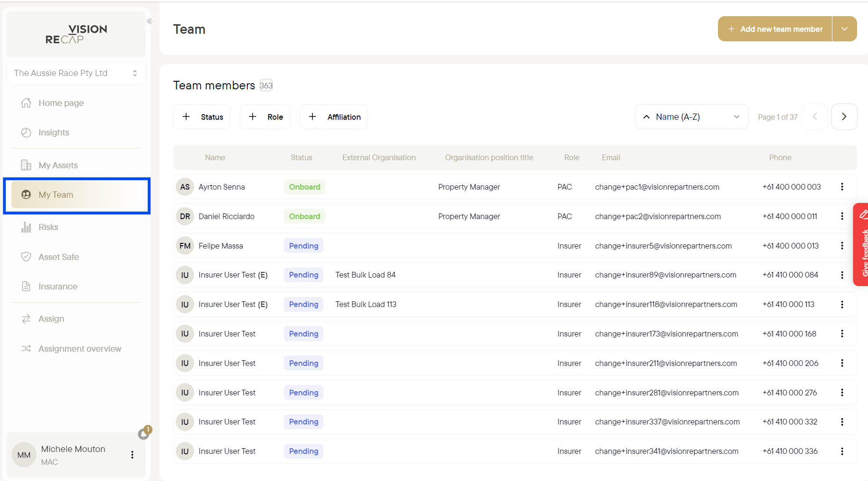868x481 pixels.
Task: Click email change+pac1@visionrepartners.com
Action: click(x=657, y=187)
